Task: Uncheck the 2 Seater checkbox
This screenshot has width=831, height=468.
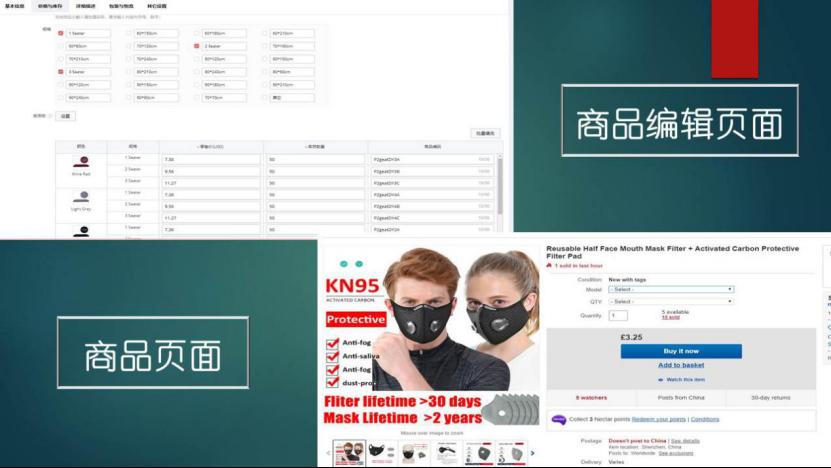Action: point(196,46)
